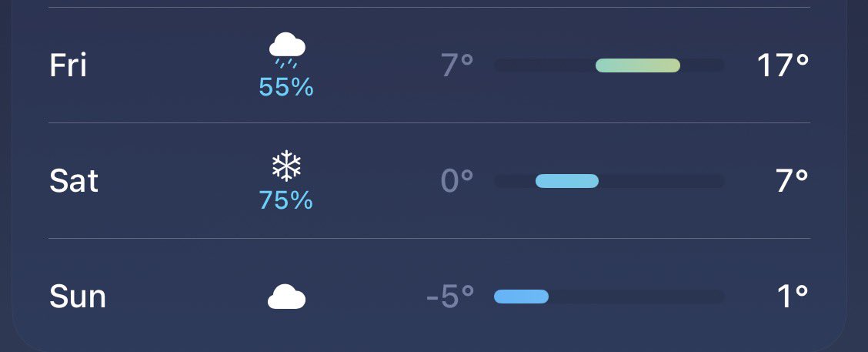This screenshot has height=352, width=868.
Task: Tap Sunday's low temperature -5°
Action: [450, 297]
